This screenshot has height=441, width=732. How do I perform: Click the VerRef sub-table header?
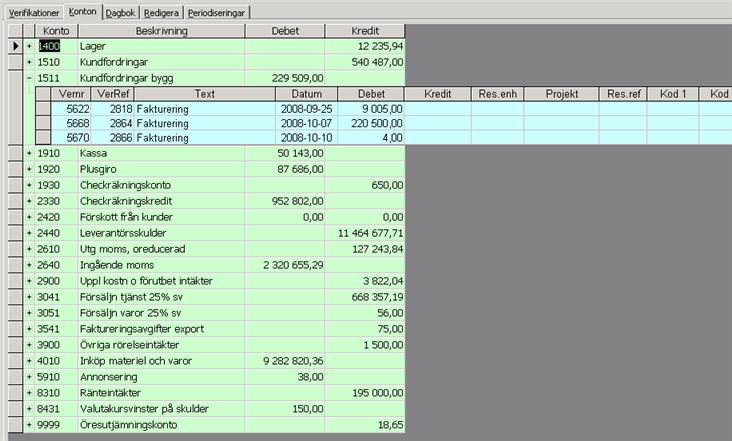point(113,94)
